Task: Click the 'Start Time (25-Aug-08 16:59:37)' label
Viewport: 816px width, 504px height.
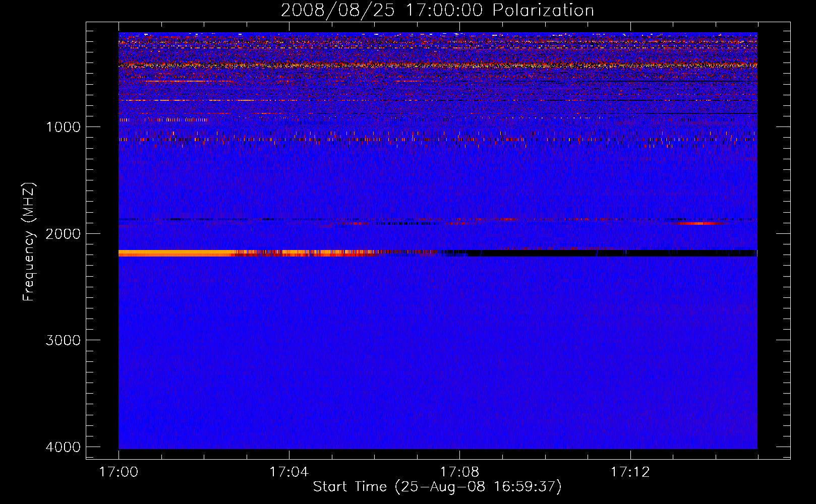Action: [x=437, y=487]
